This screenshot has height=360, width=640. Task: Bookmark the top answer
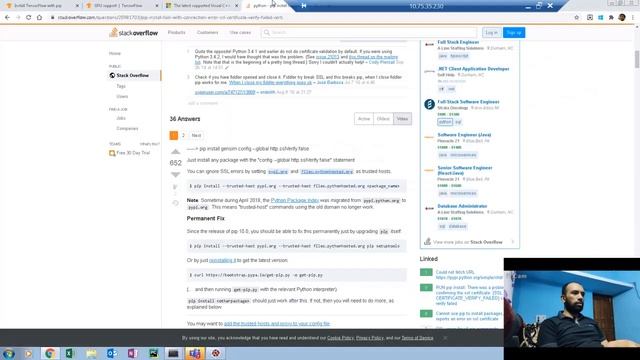point(176,188)
